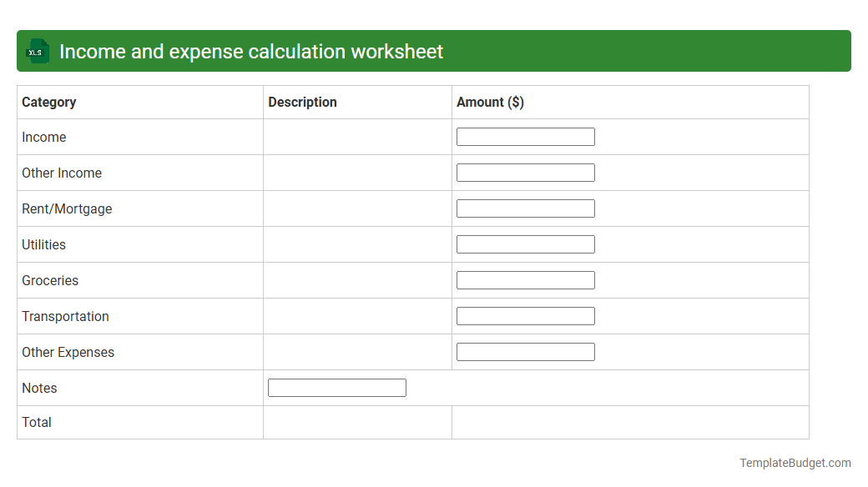Screen dimensions: 868x487
Task: Click the empty Total amount cell
Action: [x=630, y=422]
